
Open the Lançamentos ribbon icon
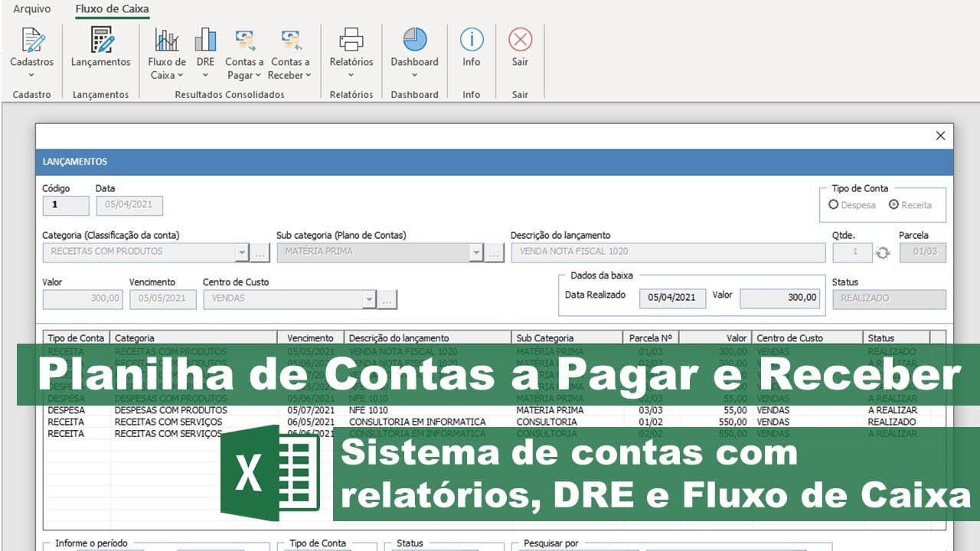(101, 40)
